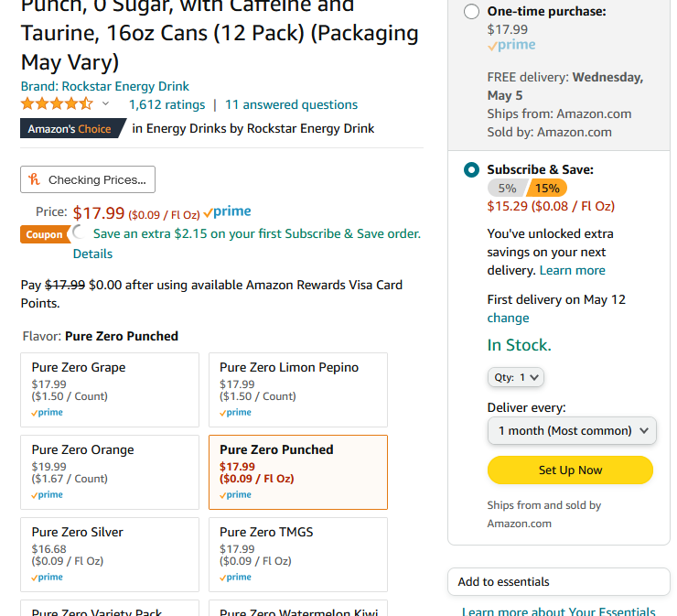Open the 11 answered questions link
The image size is (677, 616).
[x=292, y=104]
